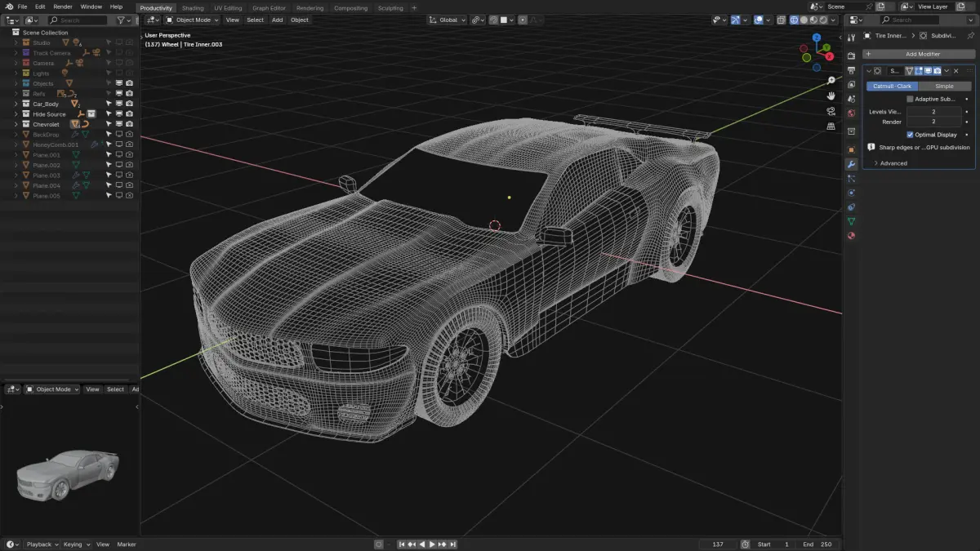
Task: Hide BackDrop in viewport
Action: coord(118,135)
